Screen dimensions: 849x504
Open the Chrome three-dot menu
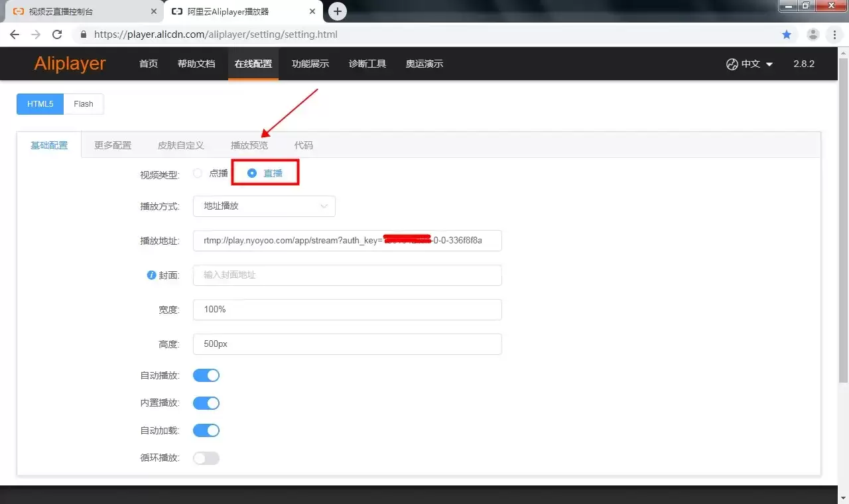(x=834, y=34)
